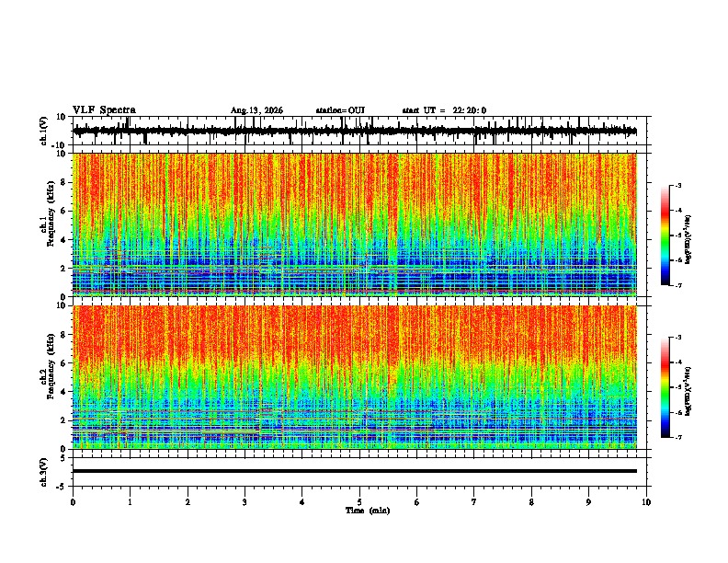The height and width of the screenshot is (563, 728).
Task: Click the 5 tick on ch.3(V) axis
Action: click(x=63, y=457)
